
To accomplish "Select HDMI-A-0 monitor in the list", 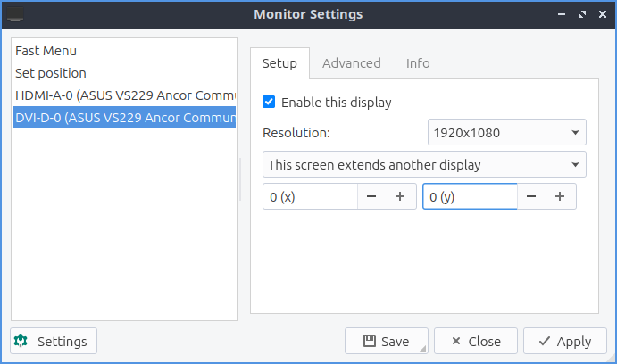I will (x=124, y=95).
